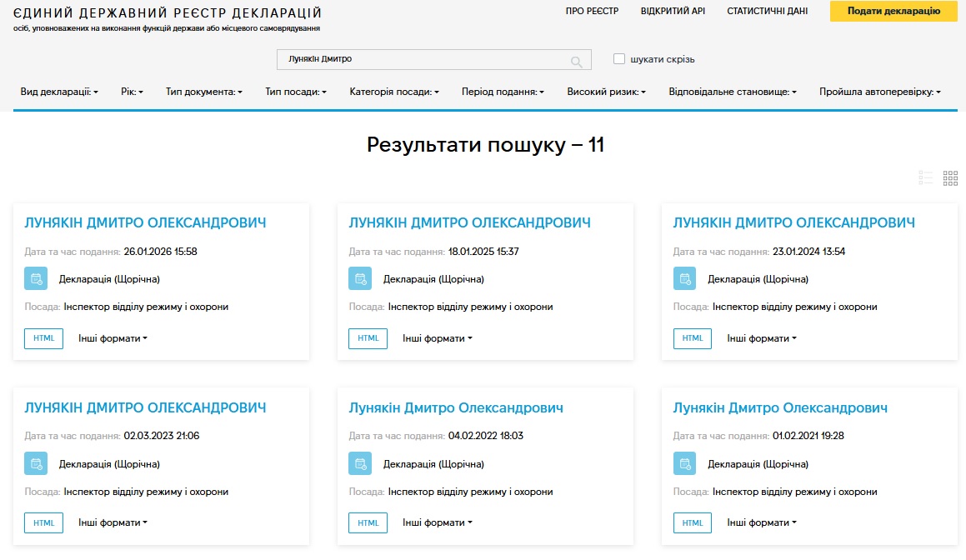This screenshot has height=560, width=966.
Task: Click 'Декларація (Щорічна)' text in 26.01.2026 card
Action: (109, 279)
